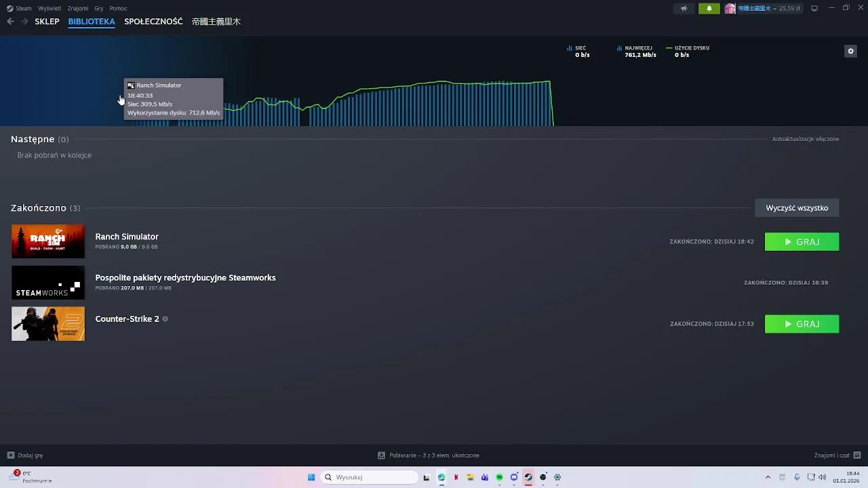Expand the account name dropdown
Viewport: 868px width, 488px height.
point(757,8)
